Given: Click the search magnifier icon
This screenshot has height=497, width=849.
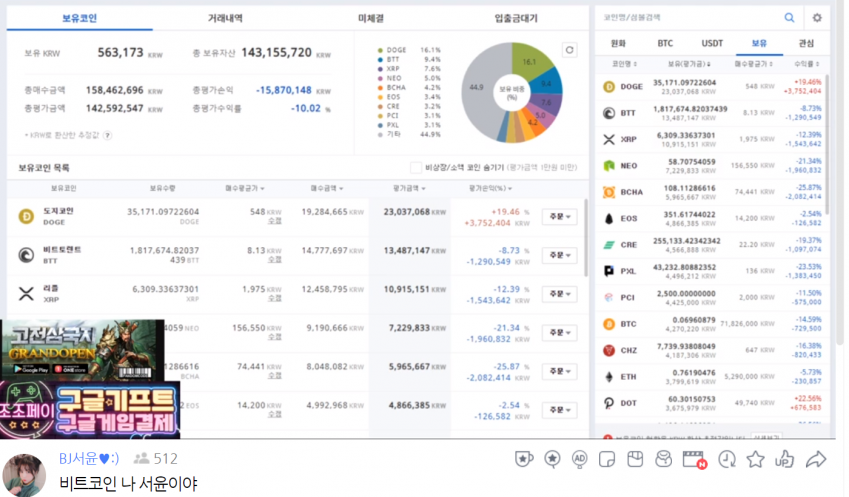Looking at the screenshot, I should pyautogui.click(x=789, y=18).
